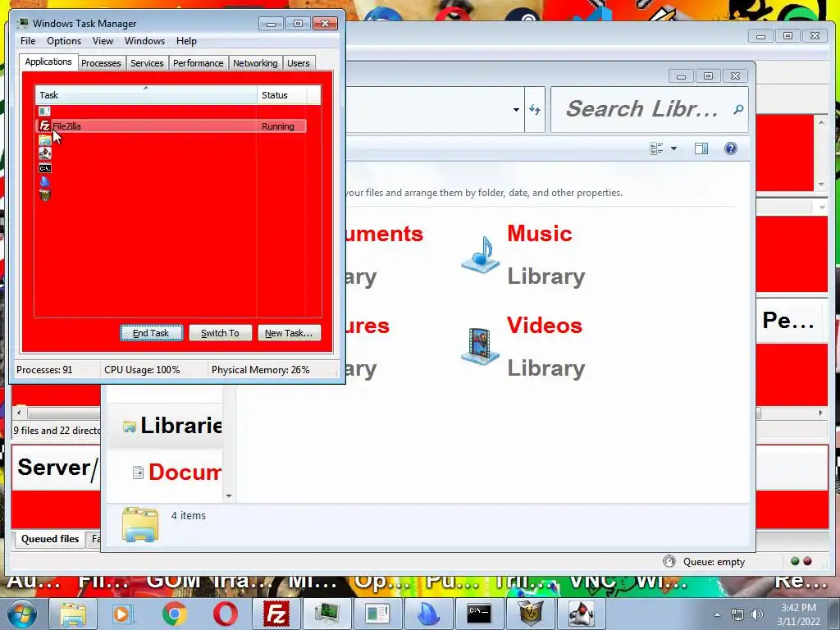Click the FileZilla horizontal scrollbar left arrow
Screen dimensions: 840x630
20,413
